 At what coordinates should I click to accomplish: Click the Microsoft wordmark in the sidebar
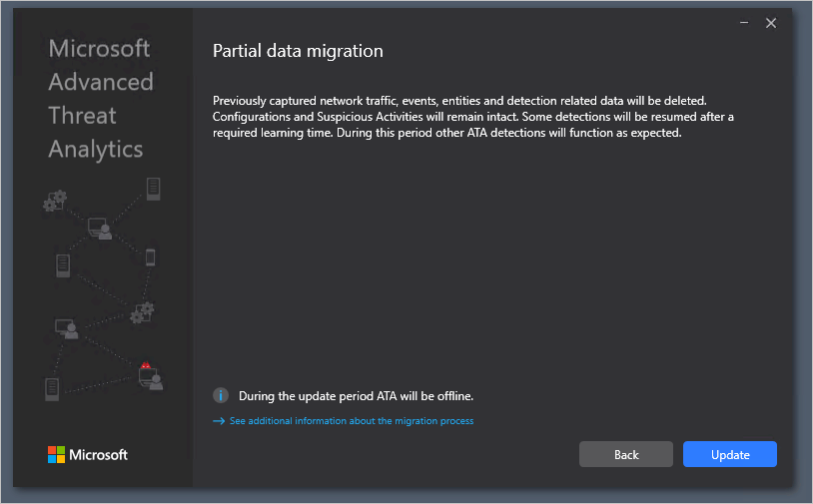pyautogui.click(x=98, y=455)
